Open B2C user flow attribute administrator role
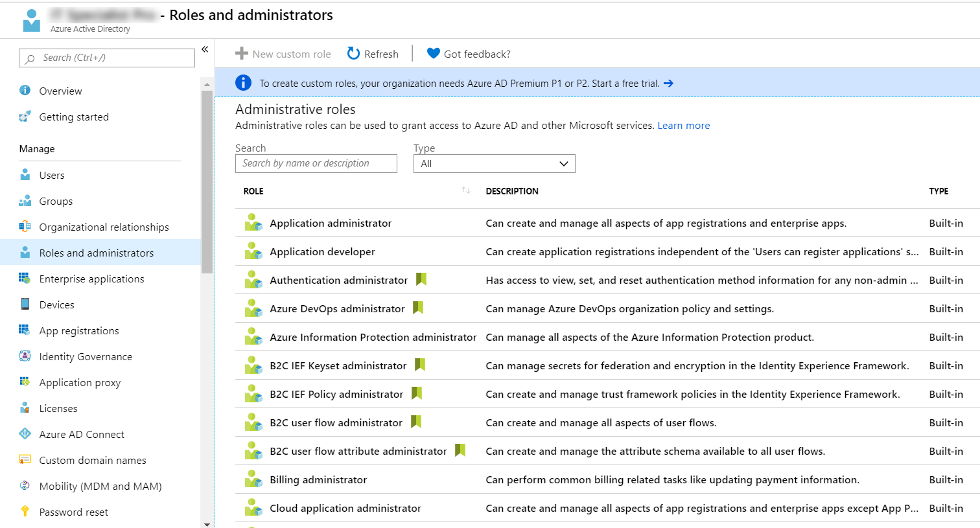This screenshot has width=980, height=528. [358, 451]
